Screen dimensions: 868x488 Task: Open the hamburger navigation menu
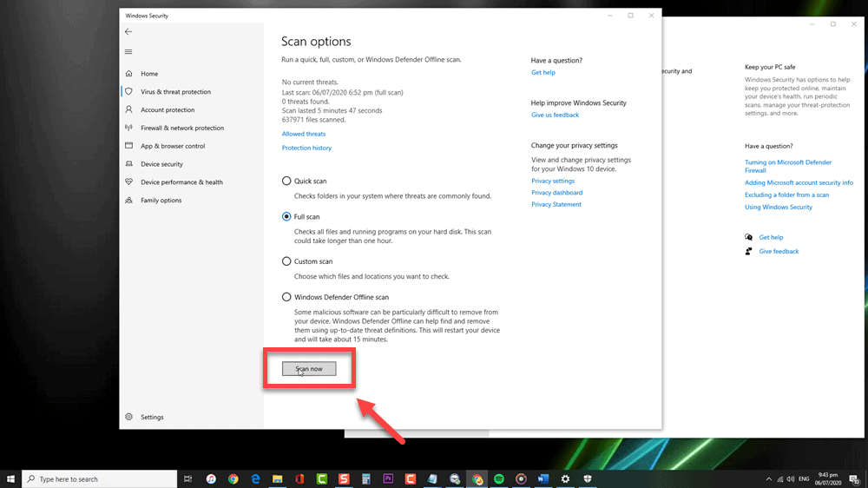coord(128,51)
